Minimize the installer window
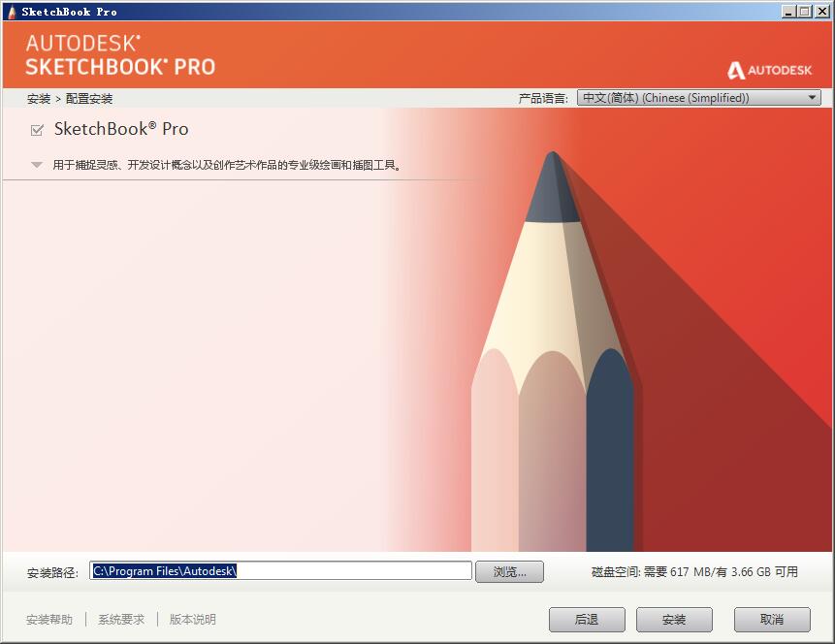The height and width of the screenshot is (644, 835). click(x=788, y=12)
